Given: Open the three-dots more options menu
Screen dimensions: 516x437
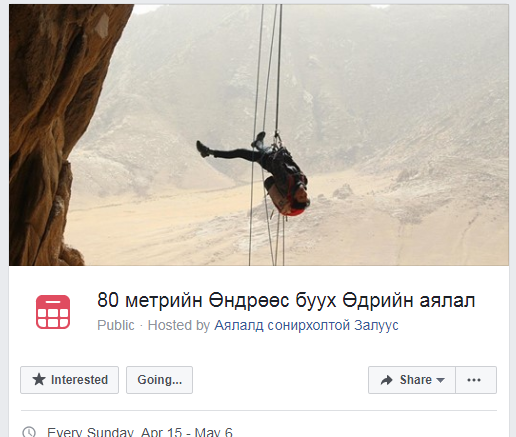Looking at the screenshot, I should [476, 380].
